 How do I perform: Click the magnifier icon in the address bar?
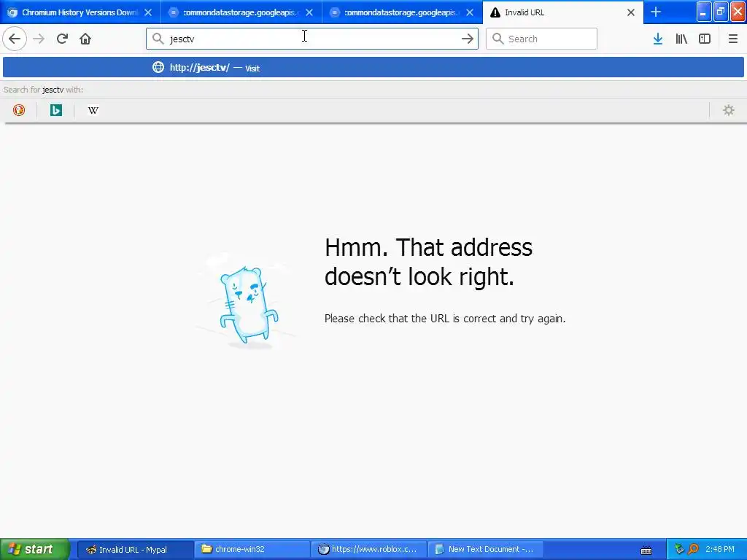(x=158, y=39)
